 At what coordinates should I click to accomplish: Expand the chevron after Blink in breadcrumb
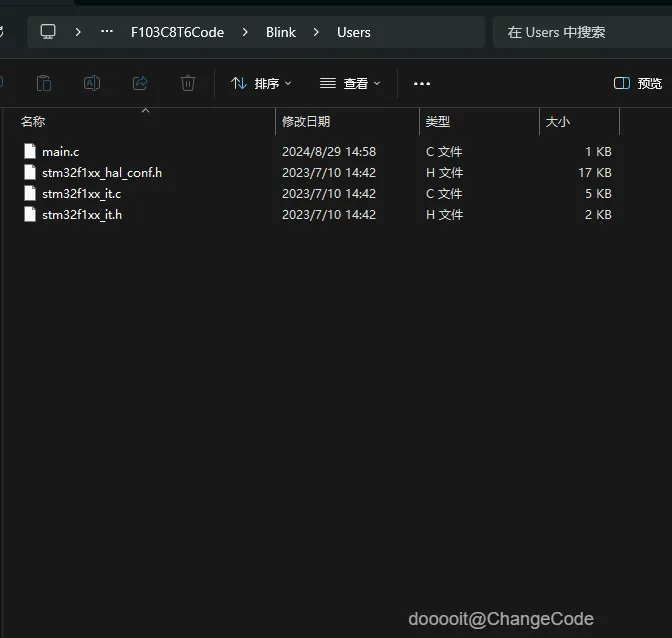[316, 32]
